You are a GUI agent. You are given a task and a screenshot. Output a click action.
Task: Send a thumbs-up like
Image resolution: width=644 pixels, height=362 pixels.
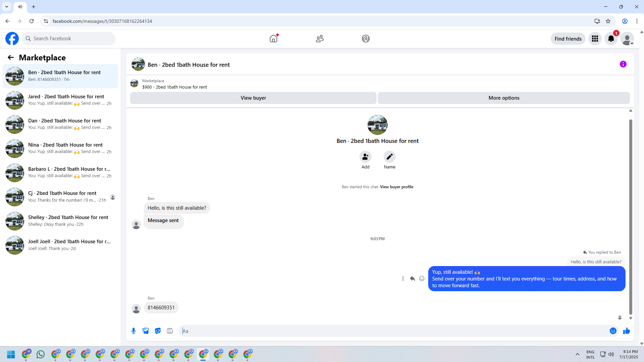[627, 331]
